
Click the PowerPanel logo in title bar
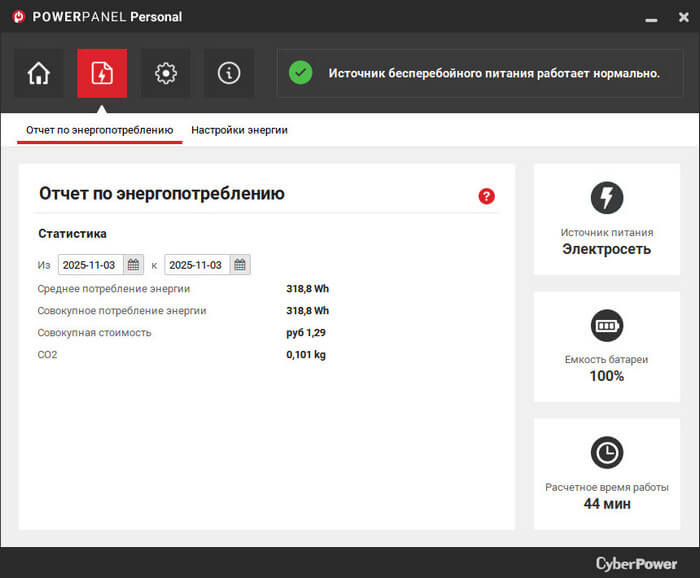point(18,17)
